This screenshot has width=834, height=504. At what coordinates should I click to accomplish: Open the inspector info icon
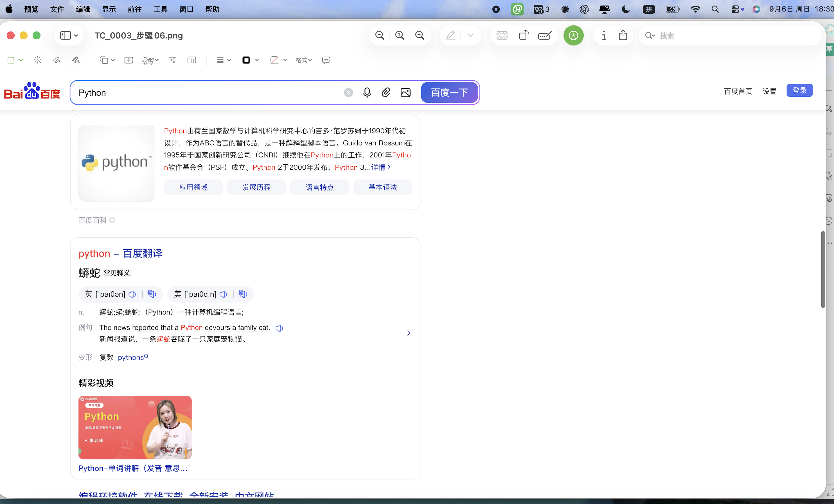click(x=603, y=35)
